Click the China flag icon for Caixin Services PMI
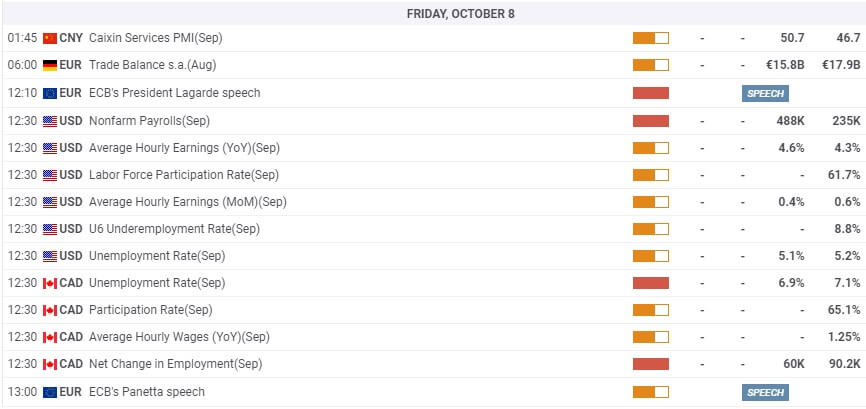This screenshot has width=866, height=409. 50,38
